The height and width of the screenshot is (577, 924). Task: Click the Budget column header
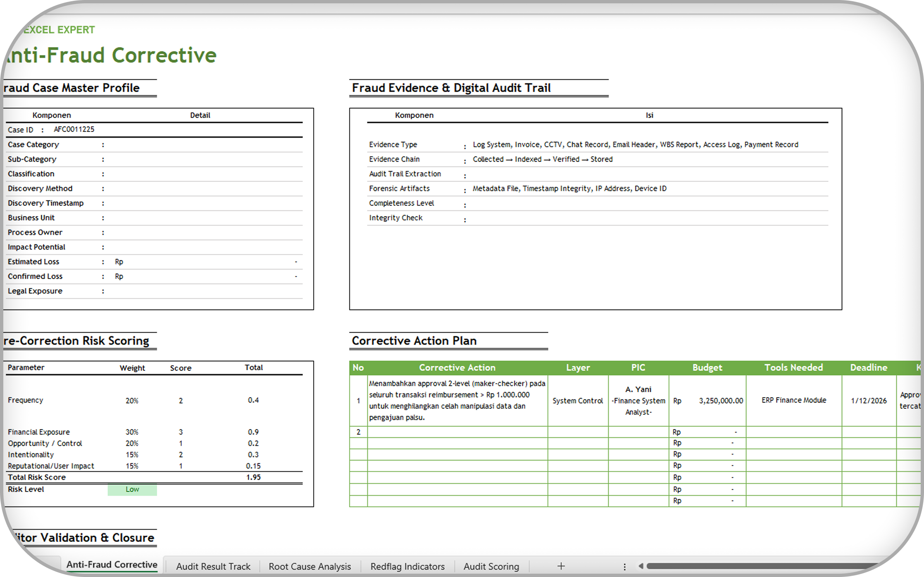tap(707, 367)
